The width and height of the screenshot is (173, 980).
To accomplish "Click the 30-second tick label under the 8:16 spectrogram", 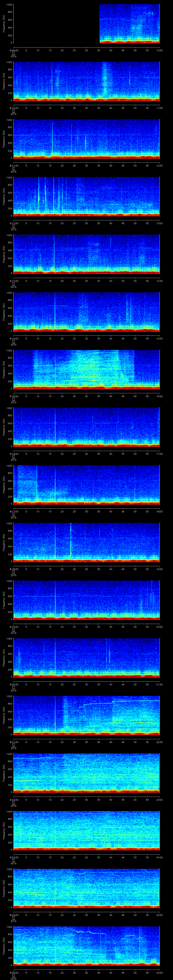I will click(87, 454).
